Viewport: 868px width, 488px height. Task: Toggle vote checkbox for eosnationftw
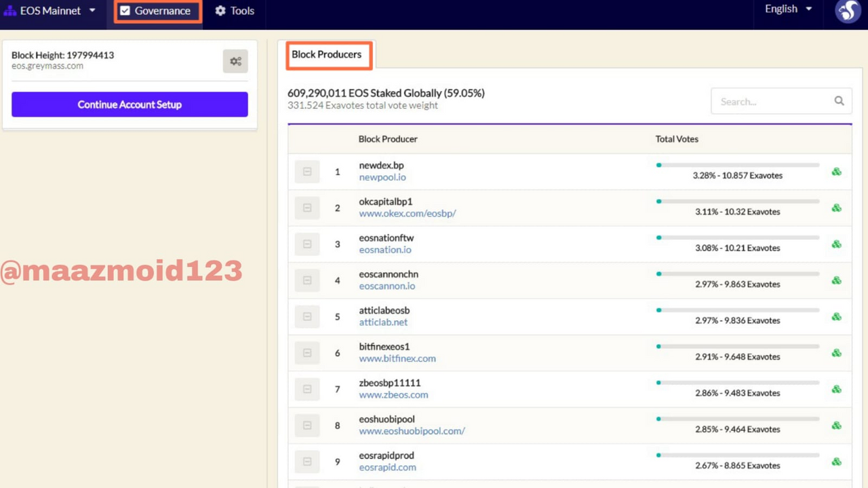click(307, 244)
